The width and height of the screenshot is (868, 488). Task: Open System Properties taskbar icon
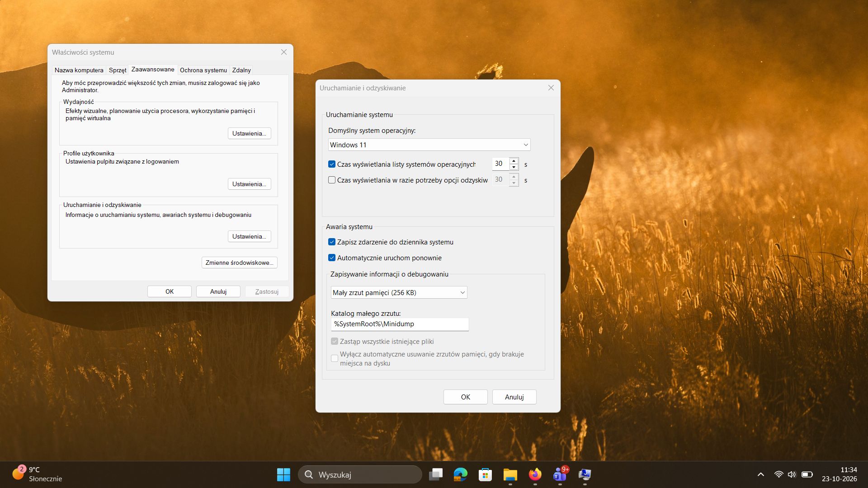[x=585, y=474]
